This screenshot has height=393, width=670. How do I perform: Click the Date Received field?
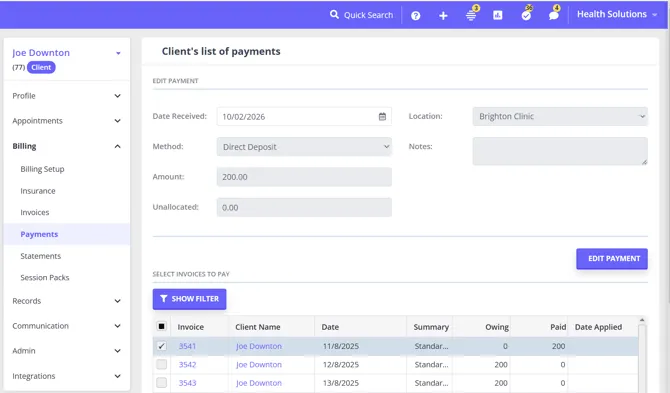(x=304, y=116)
